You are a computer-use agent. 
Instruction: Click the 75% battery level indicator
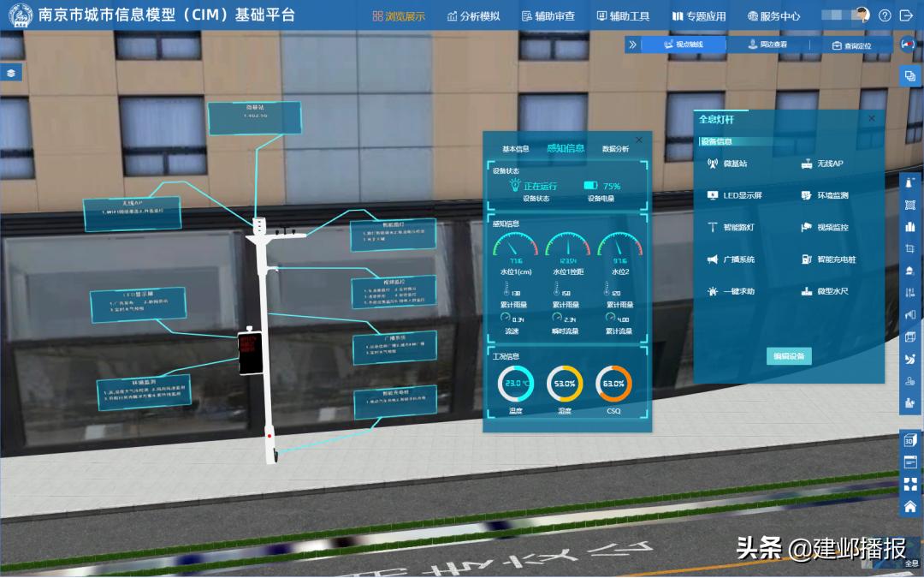coord(601,186)
